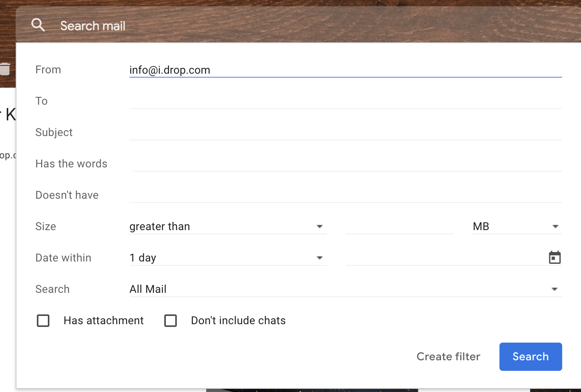Check the Don't include chats box

pos(171,321)
